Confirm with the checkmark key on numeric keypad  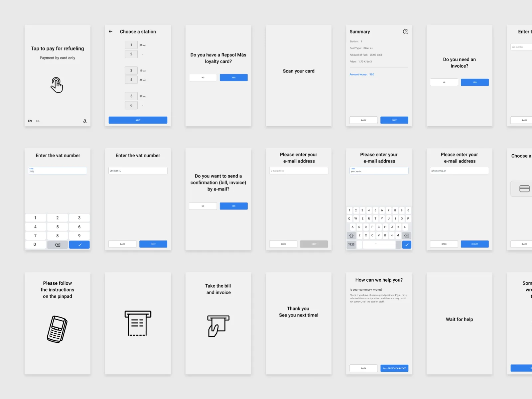click(x=79, y=245)
